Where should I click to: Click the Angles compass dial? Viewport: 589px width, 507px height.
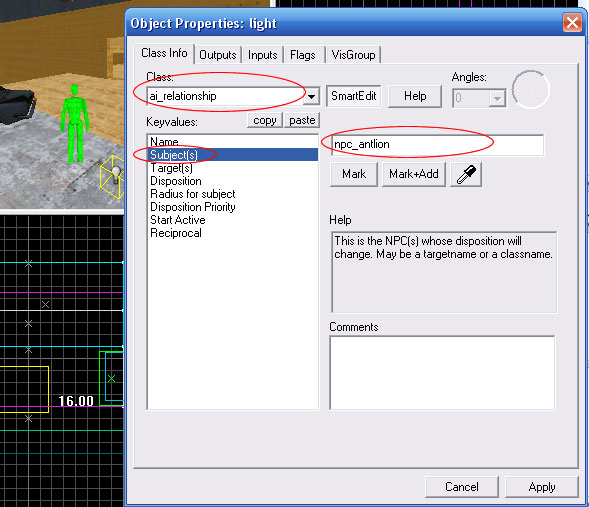530,90
